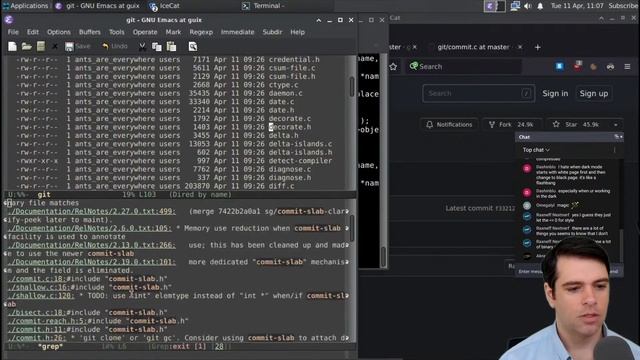640x360 pixels.
Task: Click the brown cookie extension icon in IceCat
Action: click(593, 67)
